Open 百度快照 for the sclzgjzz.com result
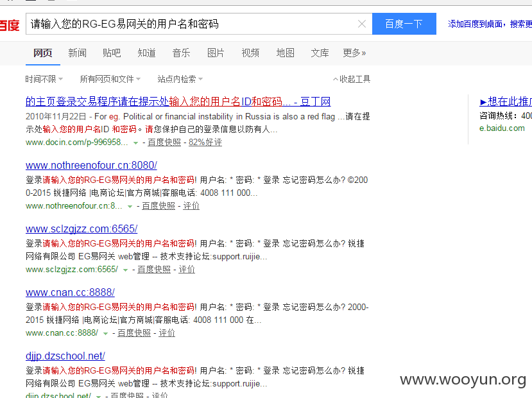Image resolution: width=532 pixels, height=398 pixels. click(x=154, y=270)
